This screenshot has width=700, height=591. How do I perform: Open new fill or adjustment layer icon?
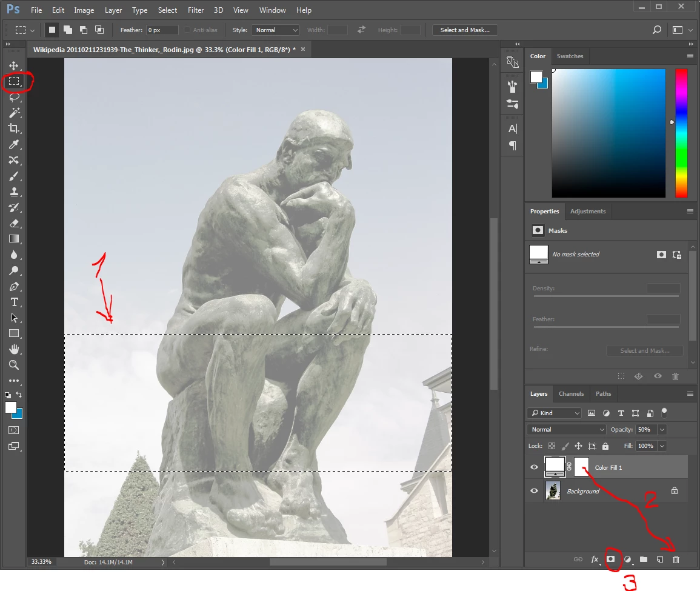click(628, 559)
